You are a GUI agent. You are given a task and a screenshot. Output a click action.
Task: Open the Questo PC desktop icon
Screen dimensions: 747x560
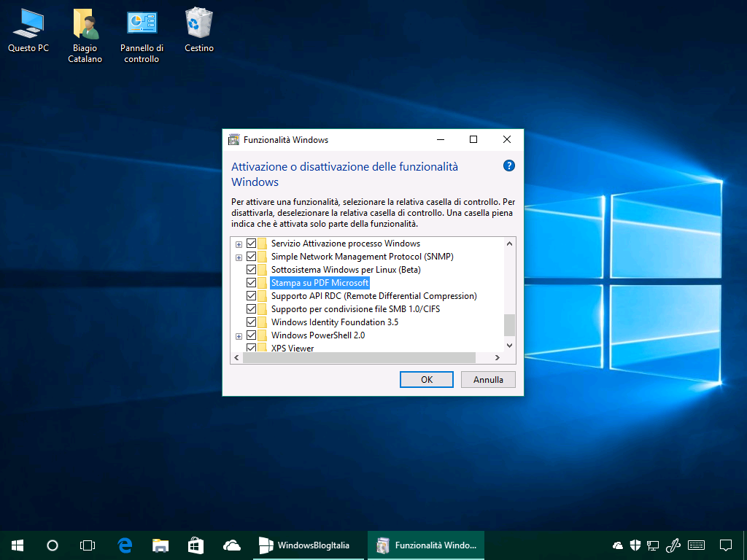point(28,30)
